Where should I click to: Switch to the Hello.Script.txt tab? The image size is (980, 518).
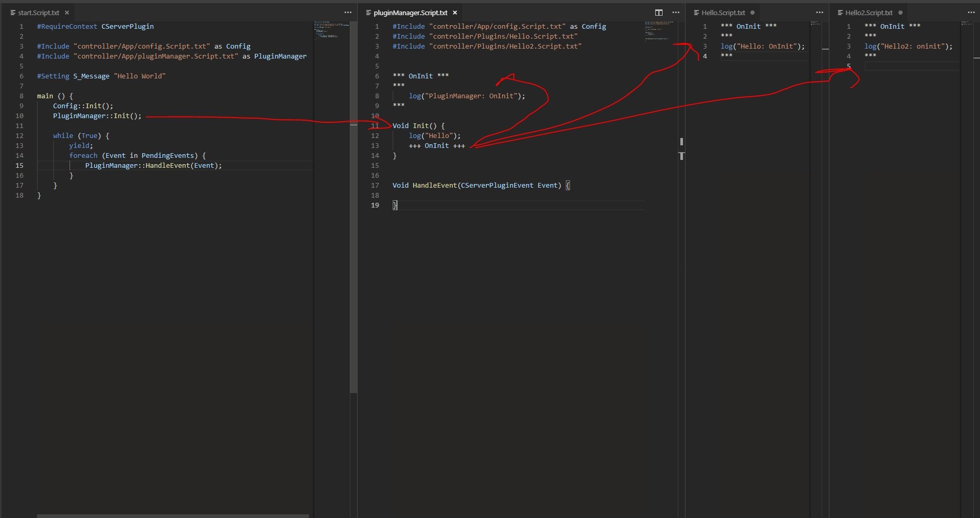click(x=723, y=13)
